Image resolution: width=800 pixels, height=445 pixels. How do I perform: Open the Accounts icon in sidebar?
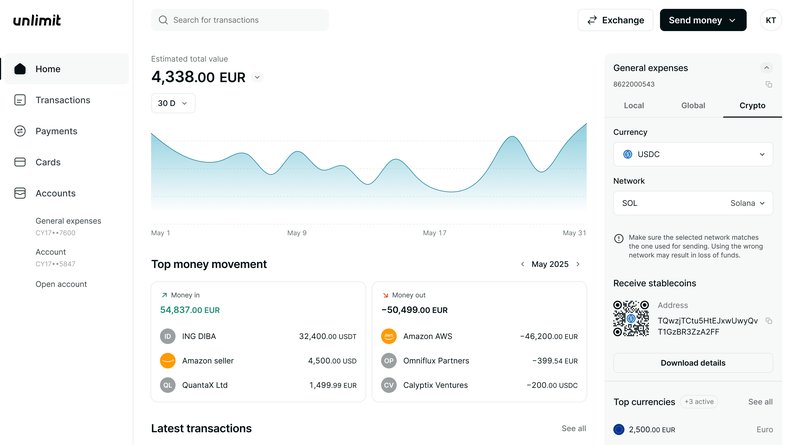pyautogui.click(x=20, y=193)
